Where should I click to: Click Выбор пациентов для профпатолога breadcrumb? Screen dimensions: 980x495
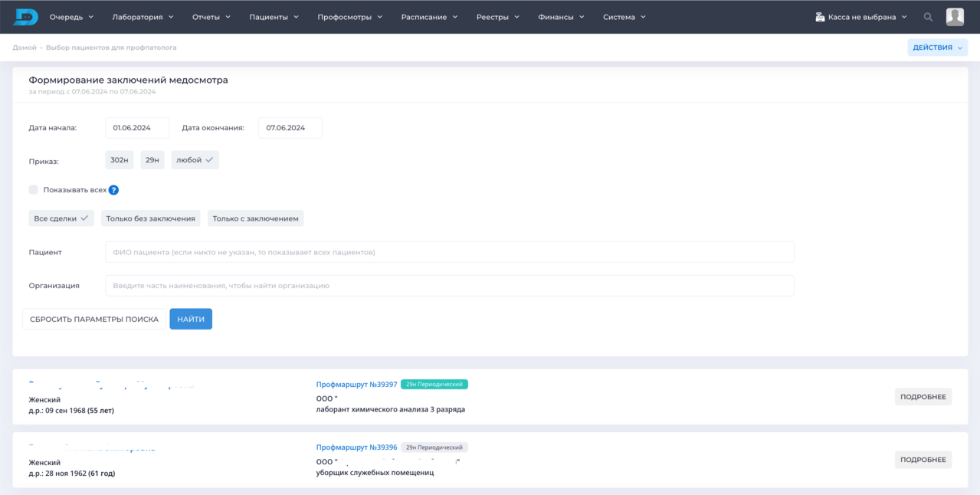[111, 48]
